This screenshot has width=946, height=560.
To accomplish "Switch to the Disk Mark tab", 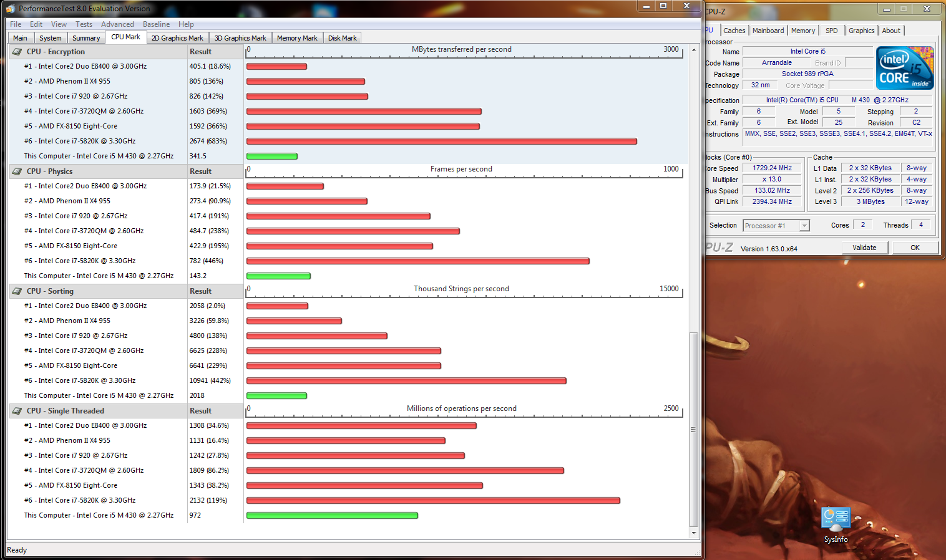I will pyautogui.click(x=342, y=38).
